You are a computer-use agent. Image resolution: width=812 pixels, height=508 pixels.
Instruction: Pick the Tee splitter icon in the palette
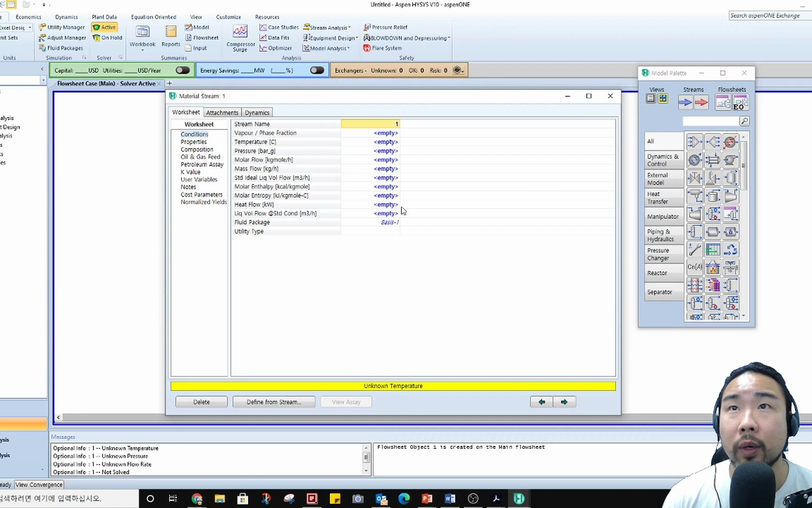click(712, 142)
